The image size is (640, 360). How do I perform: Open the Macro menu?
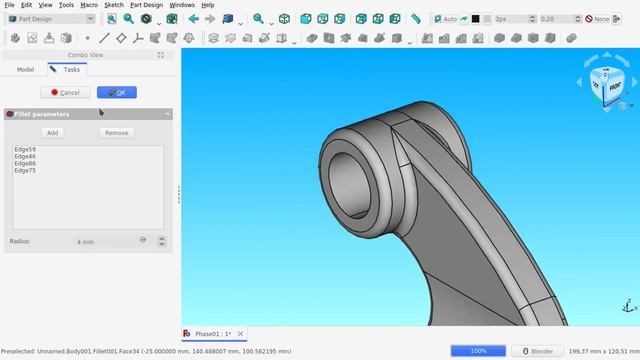89,5
